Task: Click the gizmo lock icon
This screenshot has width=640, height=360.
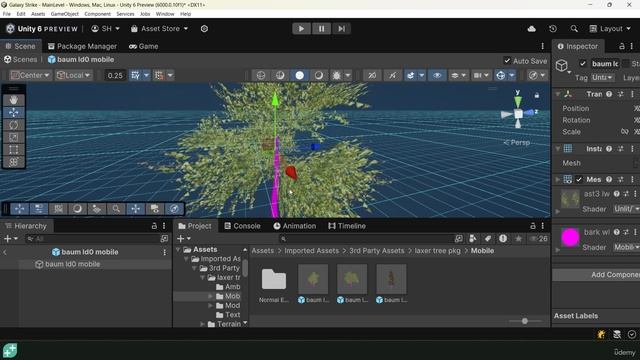Action: tap(537, 95)
